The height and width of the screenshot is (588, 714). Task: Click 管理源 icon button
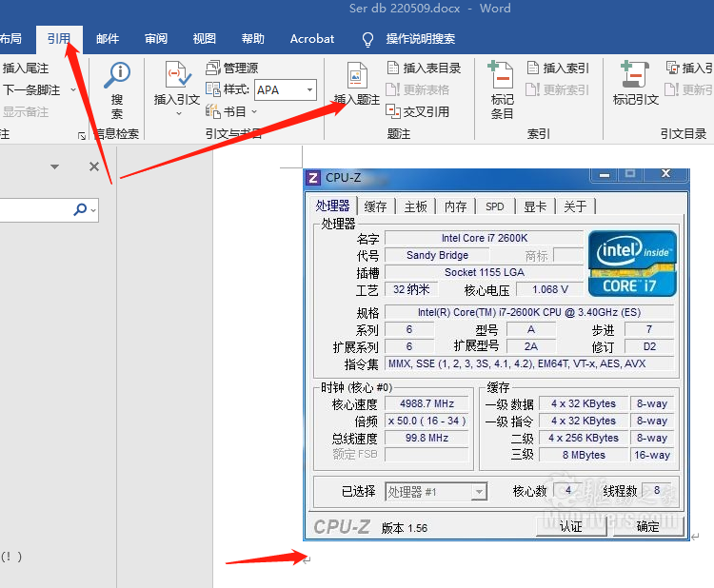point(231,68)
